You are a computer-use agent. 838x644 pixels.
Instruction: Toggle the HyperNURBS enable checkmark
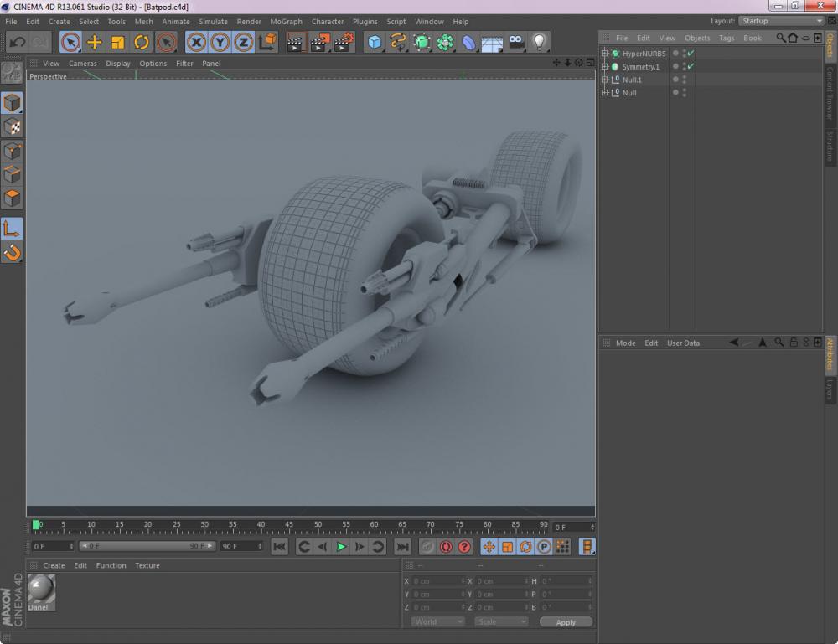691,53
